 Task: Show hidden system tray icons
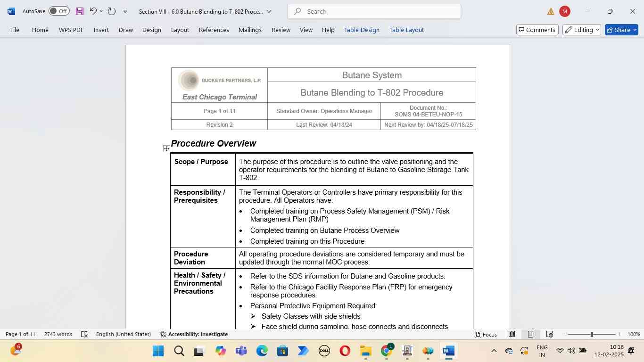[x=494, y=351]
